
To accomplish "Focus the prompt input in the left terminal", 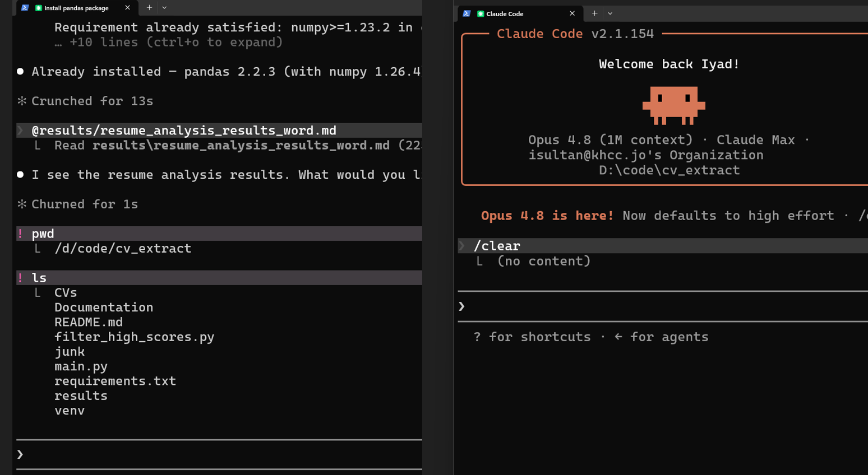I will (219, 454).
